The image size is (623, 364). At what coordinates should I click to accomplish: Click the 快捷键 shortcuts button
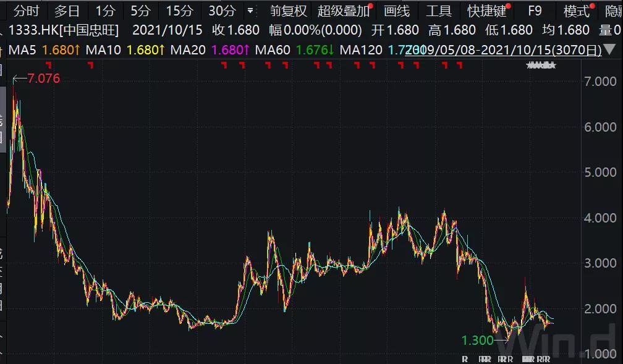click(x=486, y=11)
